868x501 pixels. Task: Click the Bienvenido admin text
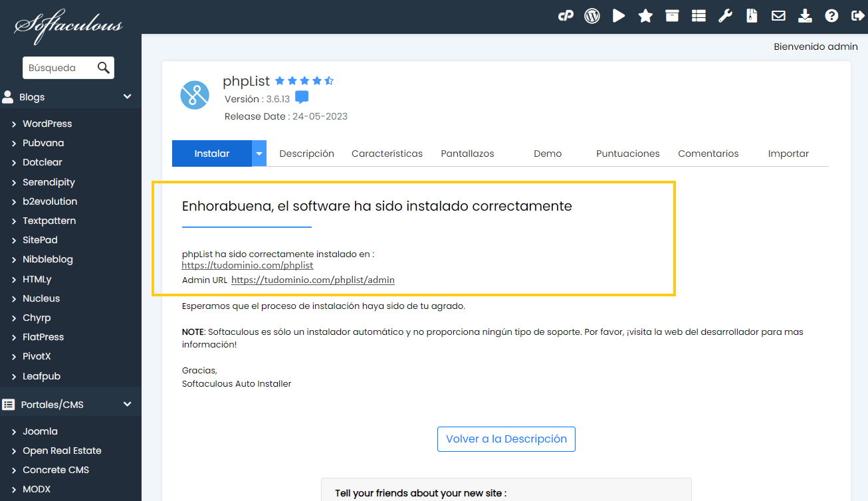point(815,47)
